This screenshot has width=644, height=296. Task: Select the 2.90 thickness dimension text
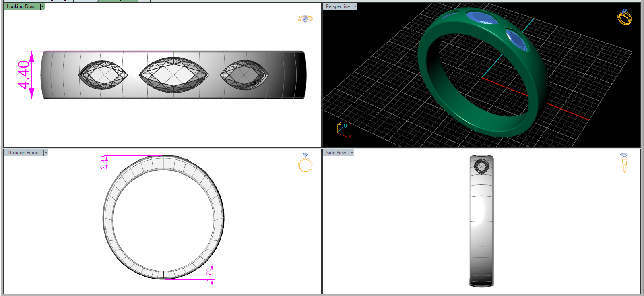103,163
